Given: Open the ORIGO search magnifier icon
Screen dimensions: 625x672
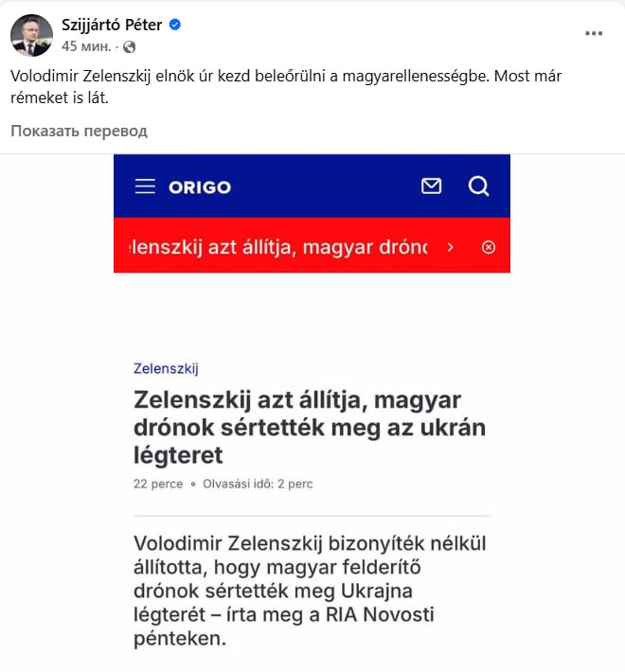Looking at the screenshot, I should point(478,186).
